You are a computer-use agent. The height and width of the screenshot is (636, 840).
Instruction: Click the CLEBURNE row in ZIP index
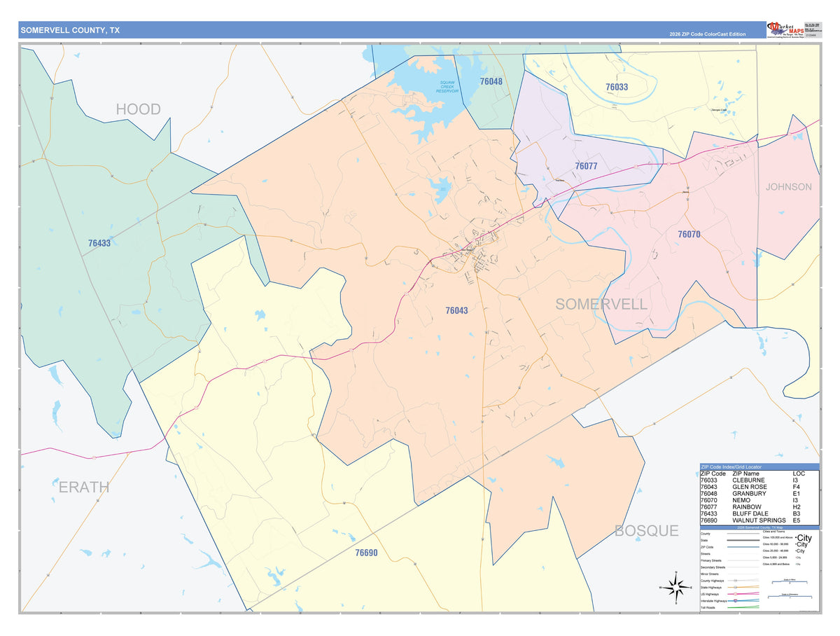click(759, 481)
